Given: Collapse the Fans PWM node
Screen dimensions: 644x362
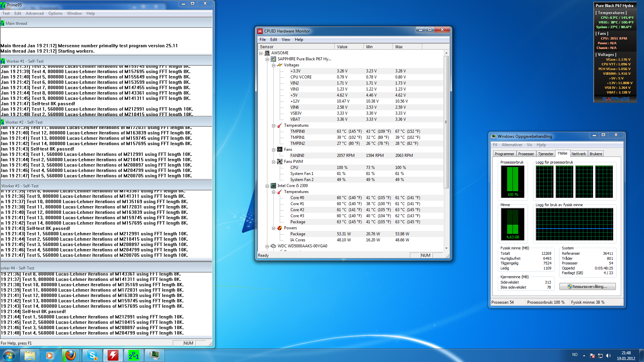Looking at the screenshot, I should pyautogui.click(x=273, y=162).
